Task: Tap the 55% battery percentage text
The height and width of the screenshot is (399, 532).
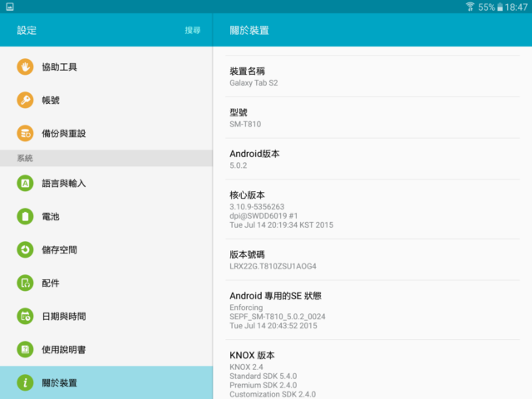Action: click(x=486, y=7)
